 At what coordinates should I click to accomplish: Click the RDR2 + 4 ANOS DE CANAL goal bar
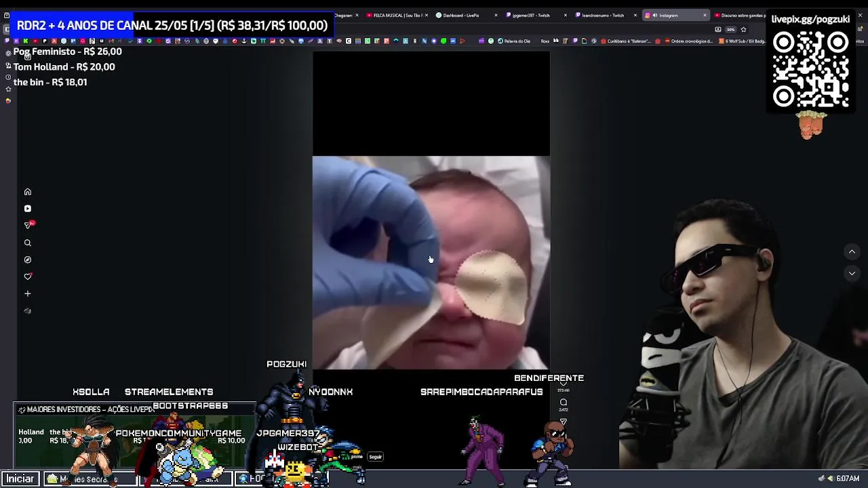coord(172,26)
